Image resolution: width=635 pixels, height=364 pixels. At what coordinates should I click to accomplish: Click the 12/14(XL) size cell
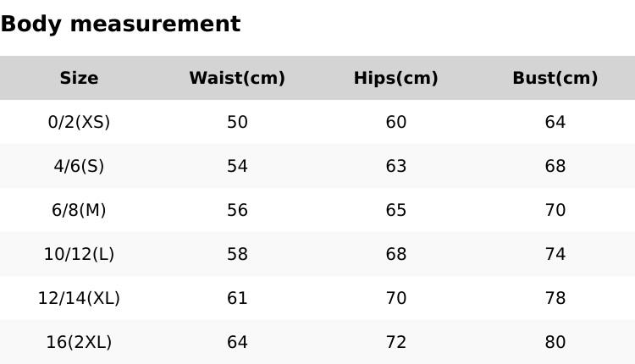click(x=79, y=299)
